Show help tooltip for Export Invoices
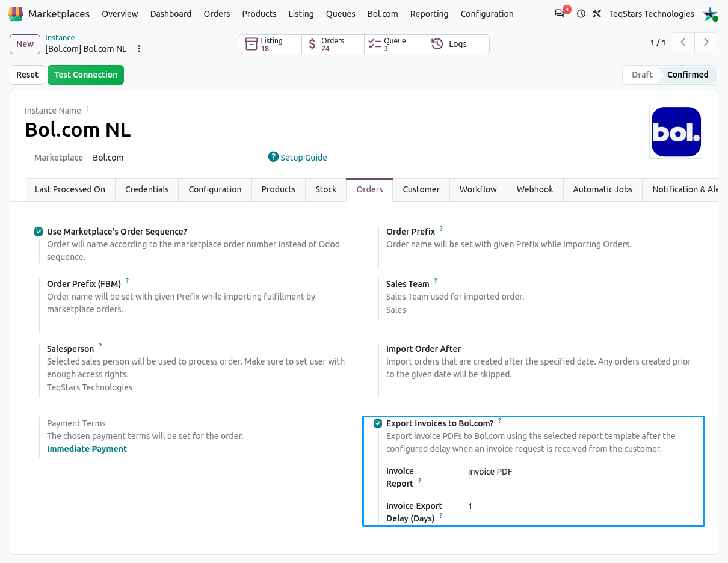Screen dimensions: 728x563 click(x=500, y=420)
